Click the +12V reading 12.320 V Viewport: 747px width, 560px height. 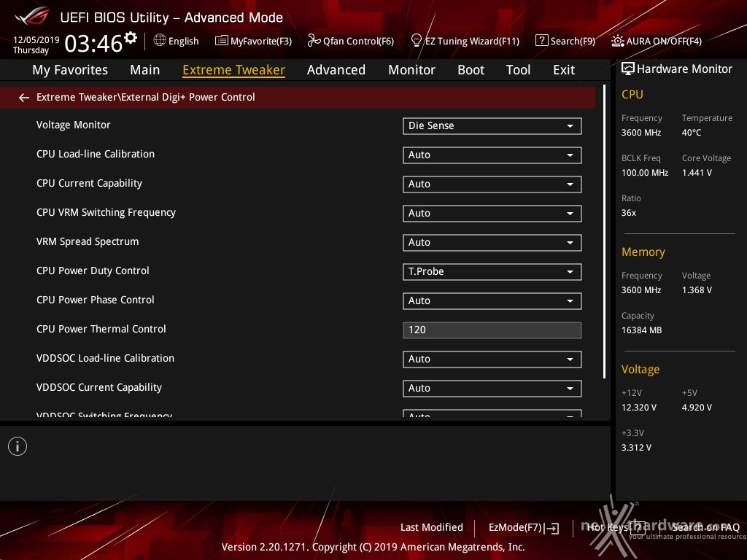639,408
